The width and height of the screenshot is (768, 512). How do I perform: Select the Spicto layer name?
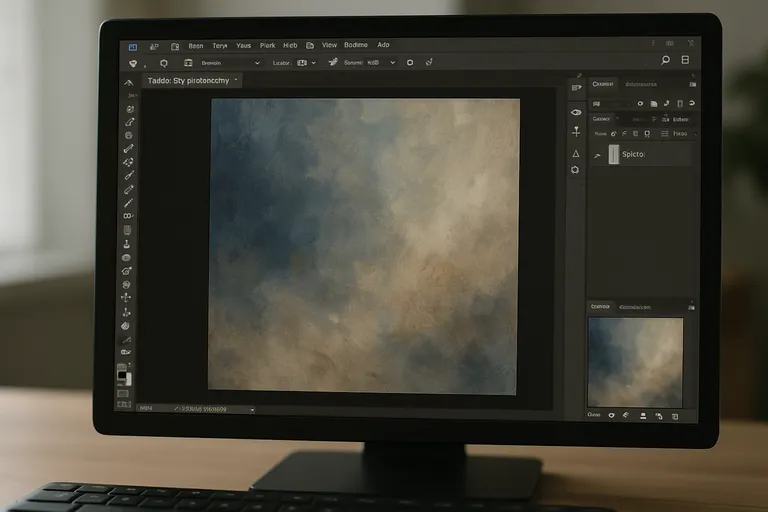(x=634, y=155)
